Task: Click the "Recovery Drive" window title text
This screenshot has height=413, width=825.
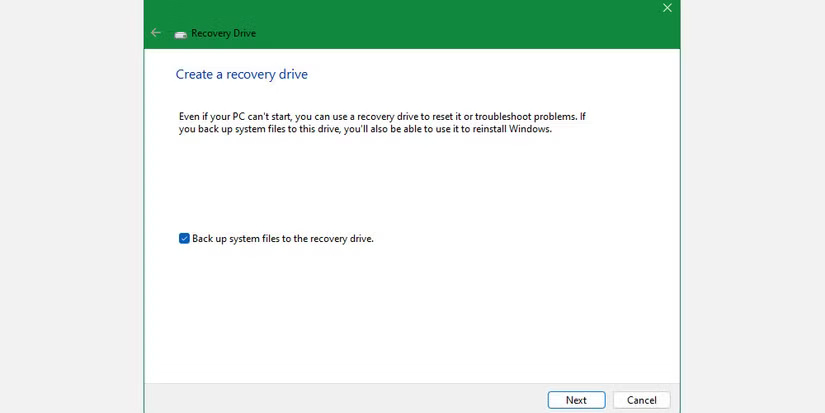Action: point(222,33)
